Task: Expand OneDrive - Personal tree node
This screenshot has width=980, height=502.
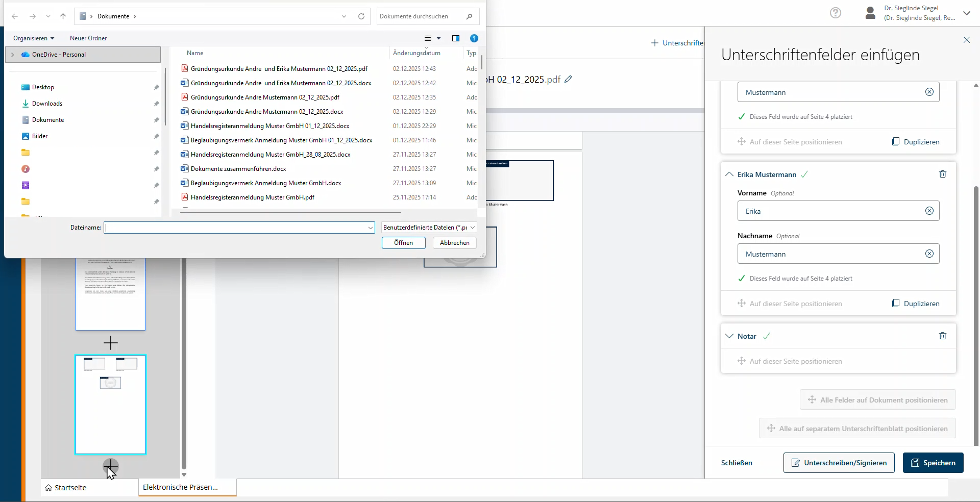Action: (13, 55)
